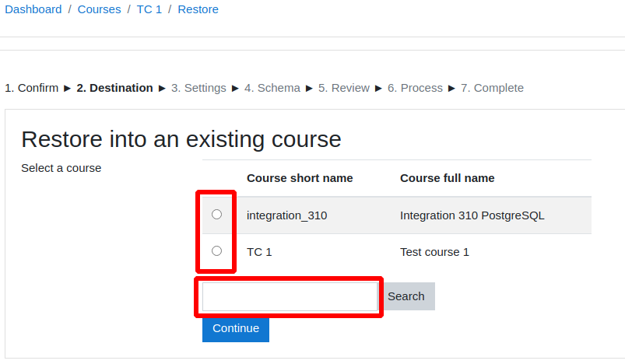
Task: Click the '6. Process' step
Action: (415, 88)
